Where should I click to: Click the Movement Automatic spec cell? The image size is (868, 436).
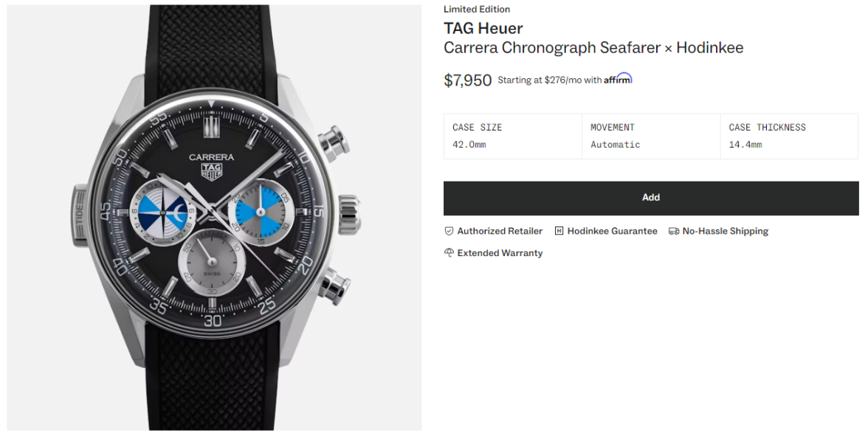pos(650,136)
